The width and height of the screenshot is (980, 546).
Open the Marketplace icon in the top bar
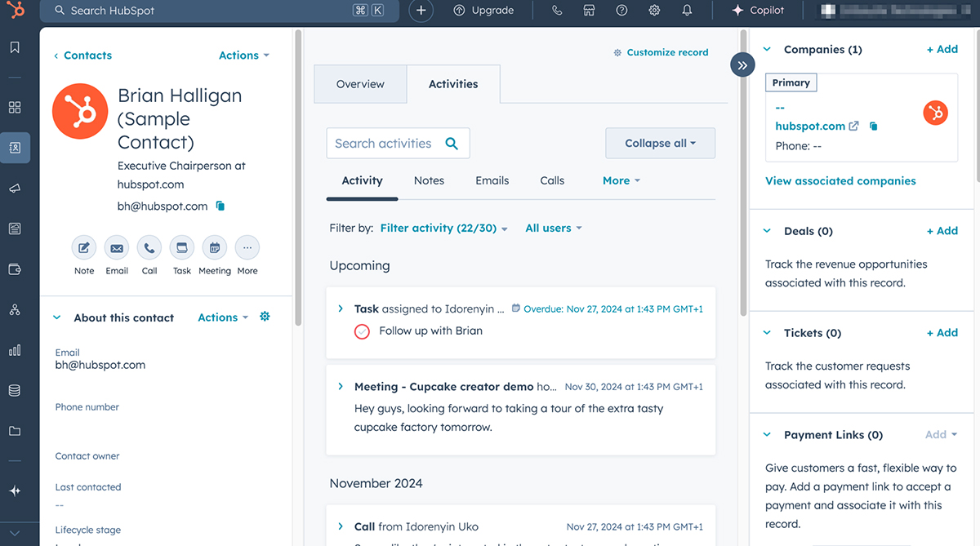(589, 10)
